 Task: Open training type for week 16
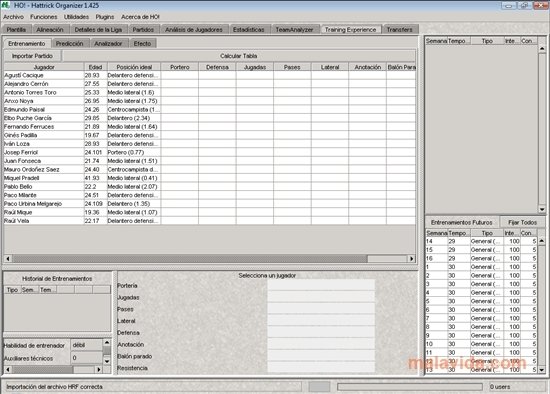click(x=487, y=259)
